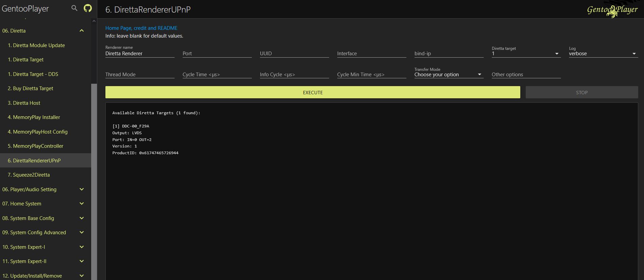Click the GentooPlayer title in sidebar header

(x=25, y=8)
